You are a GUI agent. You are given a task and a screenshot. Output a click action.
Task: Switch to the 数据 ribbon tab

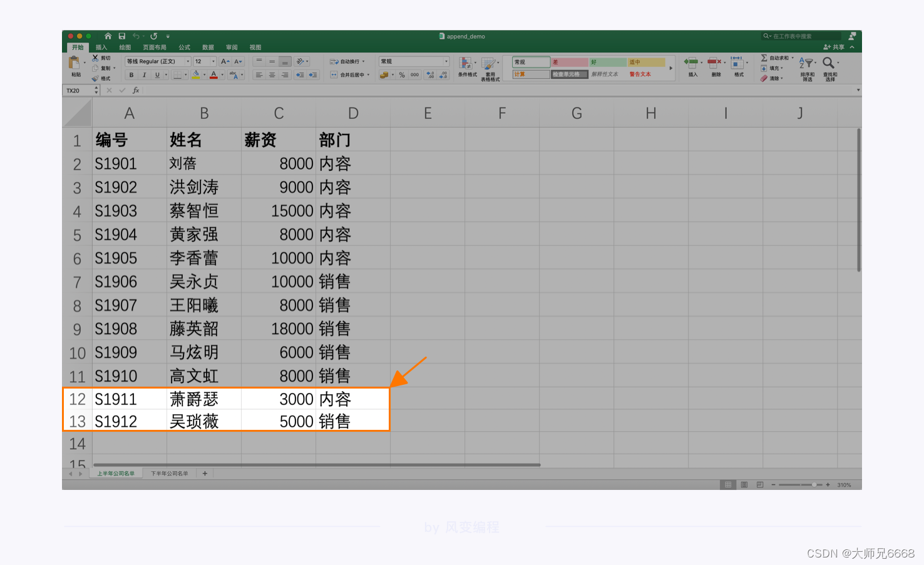click(x=208, y=48)
